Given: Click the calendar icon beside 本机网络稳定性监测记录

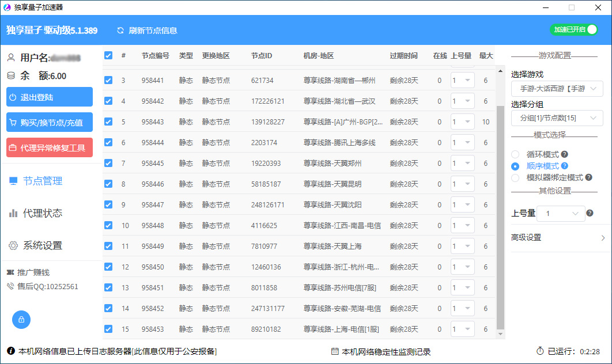Looking at the screenshot, I should pos(335,351).
